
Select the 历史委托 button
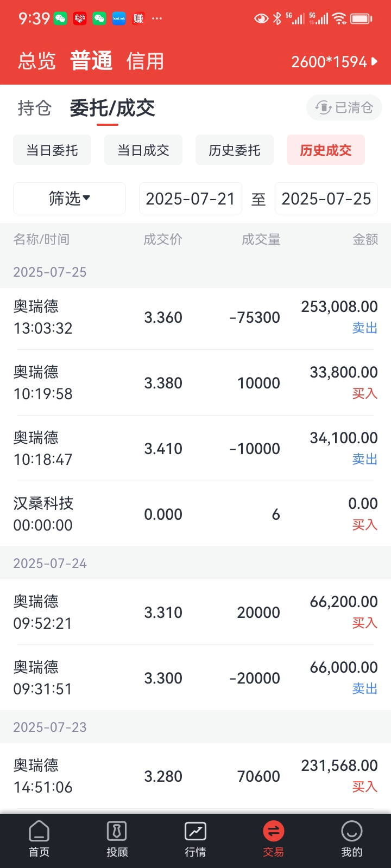tap(235, 150)
